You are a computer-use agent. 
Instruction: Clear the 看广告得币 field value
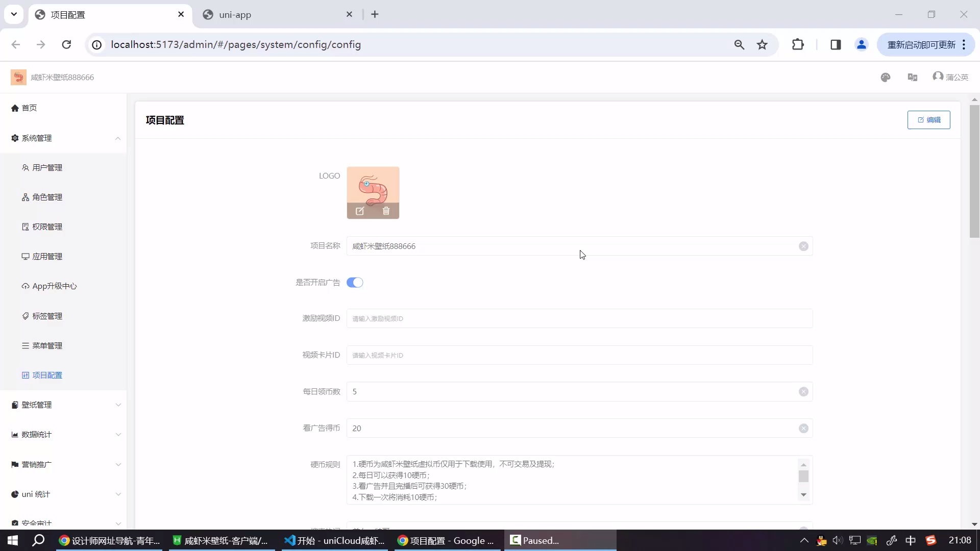(803, 429)
